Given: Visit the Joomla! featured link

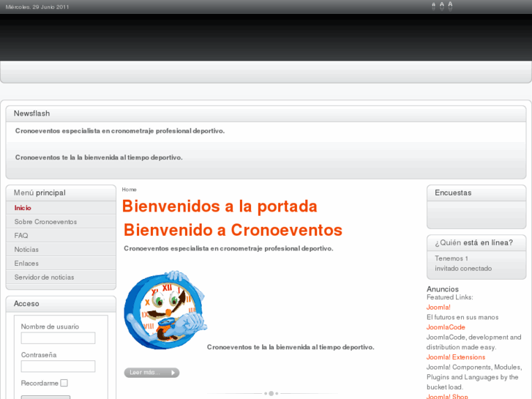Looking at the screenshot, I should click(x=438, y=307).
